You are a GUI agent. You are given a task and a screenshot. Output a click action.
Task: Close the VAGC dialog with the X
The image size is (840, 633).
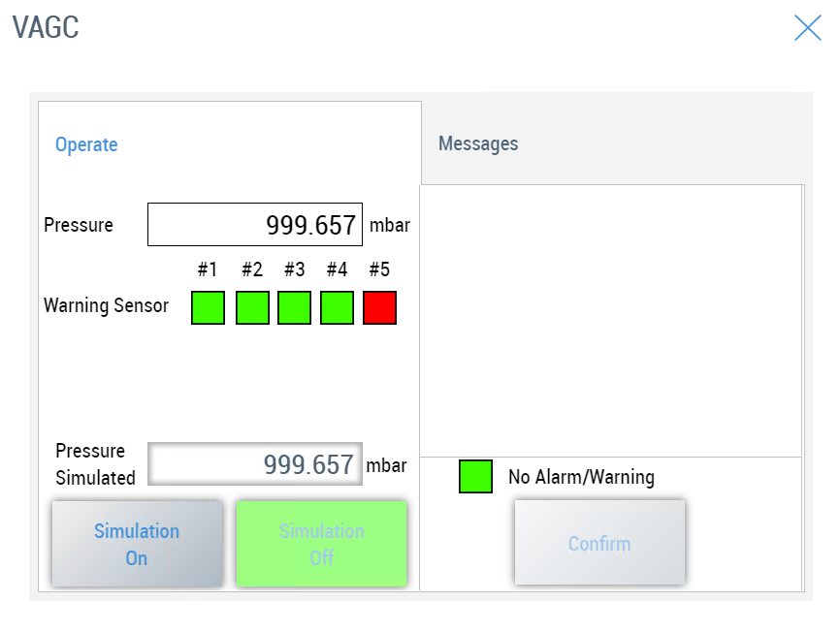(x=807, y=28)
